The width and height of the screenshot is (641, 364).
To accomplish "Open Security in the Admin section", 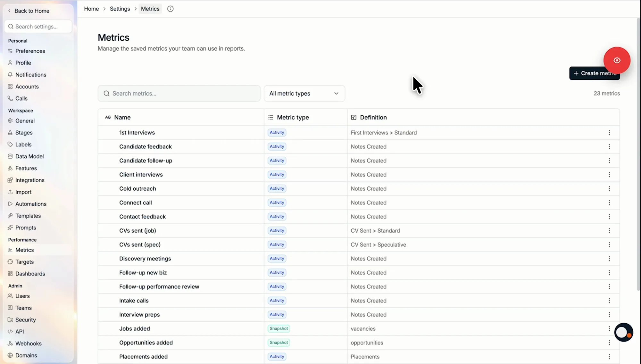I will (x=25, y=320).
